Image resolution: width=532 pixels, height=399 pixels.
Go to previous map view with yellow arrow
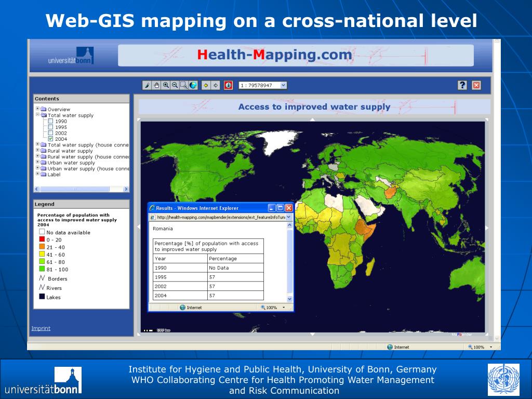coord(206,85)
